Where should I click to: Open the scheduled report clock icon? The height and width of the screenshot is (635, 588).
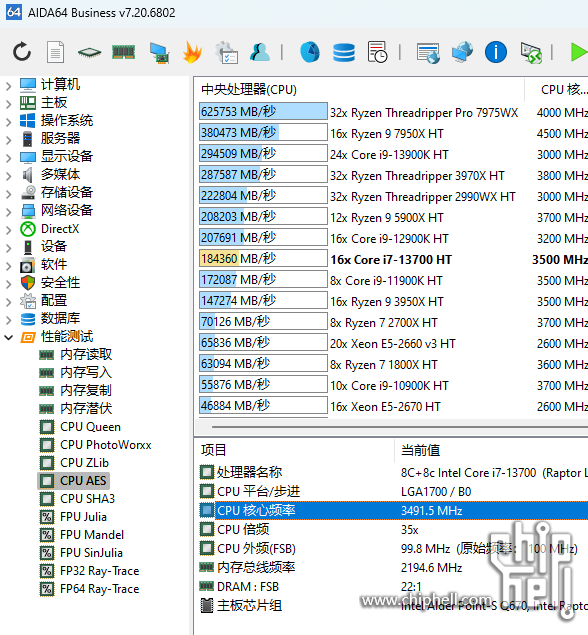tap(377, 52)
